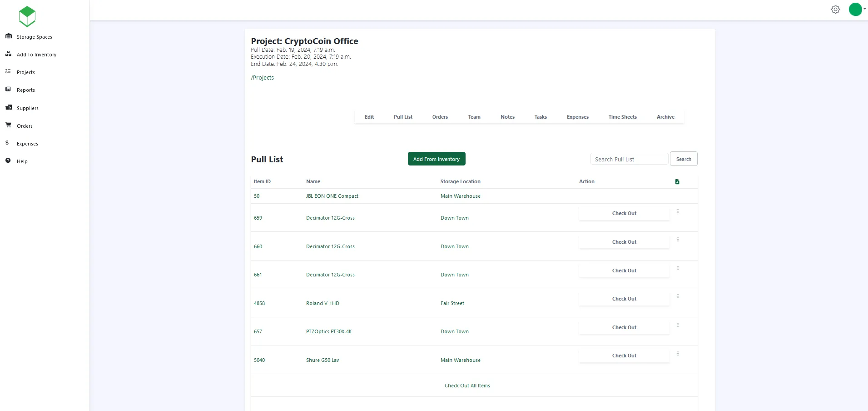
Task: Check out the Roland V-1HD item
Action: [x=624, y=299]
